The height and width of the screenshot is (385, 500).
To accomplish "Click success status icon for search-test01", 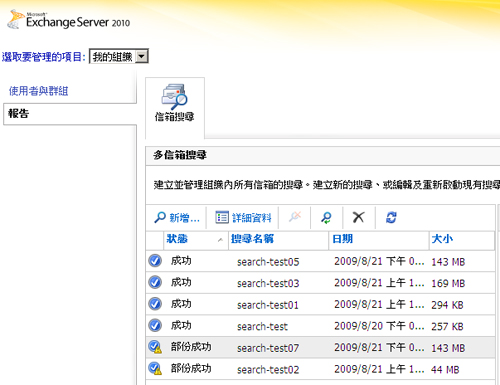I will click(155, 304).
